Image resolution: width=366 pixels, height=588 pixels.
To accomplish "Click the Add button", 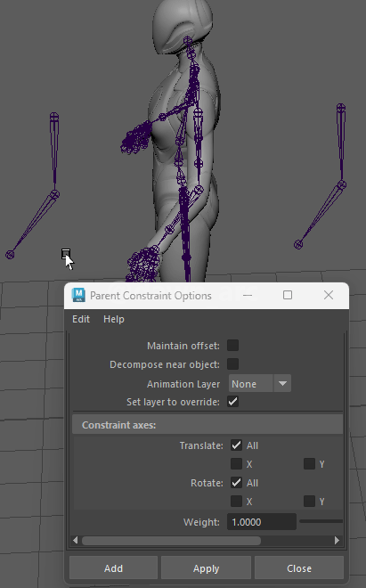I will point(114,568).
